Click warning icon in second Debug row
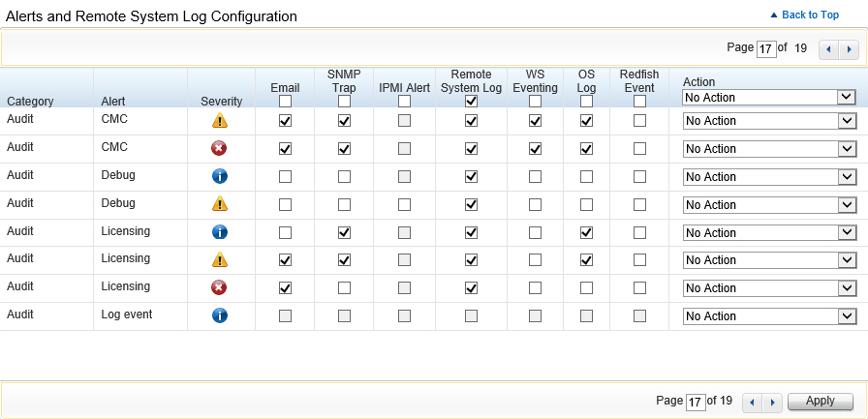Viewport: 868px width, 419px height. tap(220, 204)
